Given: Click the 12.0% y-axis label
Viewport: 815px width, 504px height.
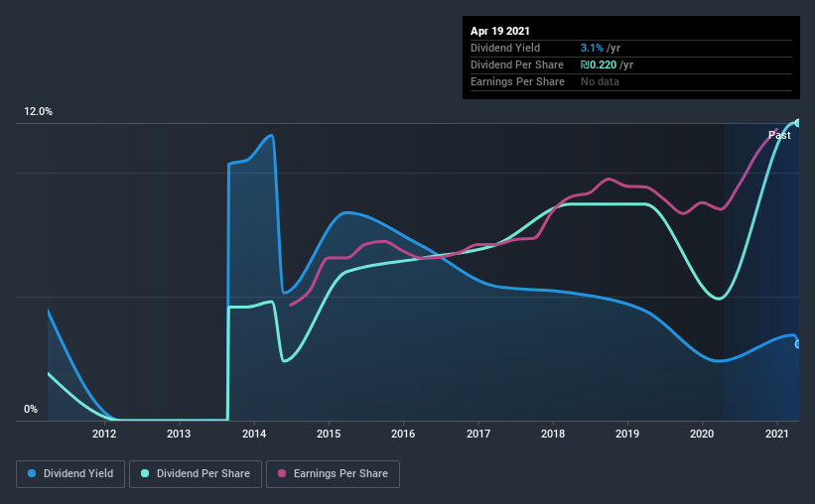Looking at the screenshot, I should (x=38, y=112).
